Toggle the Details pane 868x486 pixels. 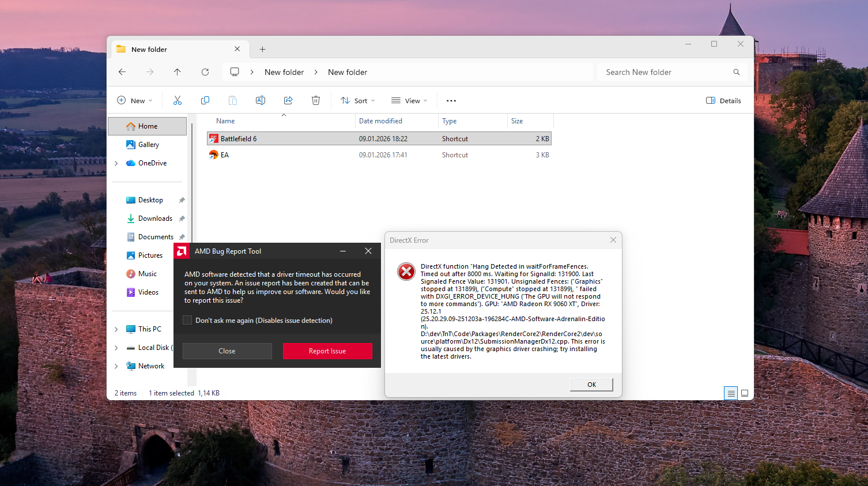723,100
